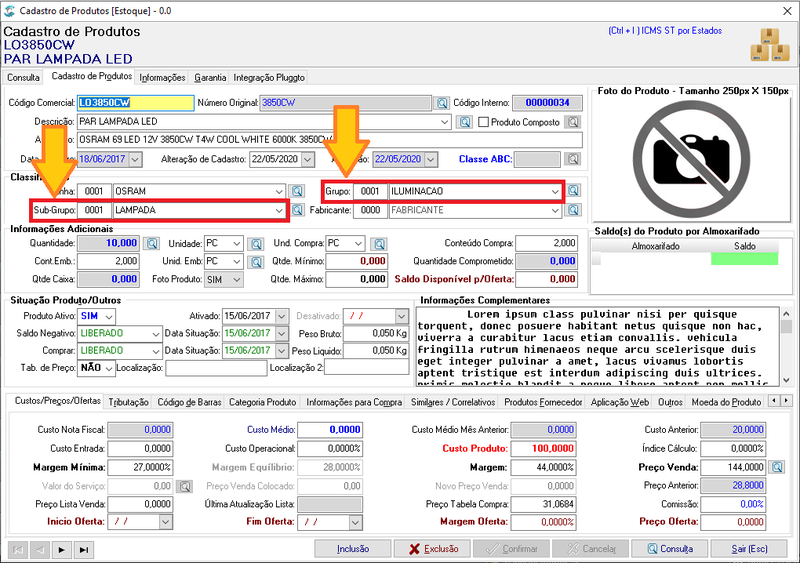Open the Código de Barras tab

tap(189, 402)
